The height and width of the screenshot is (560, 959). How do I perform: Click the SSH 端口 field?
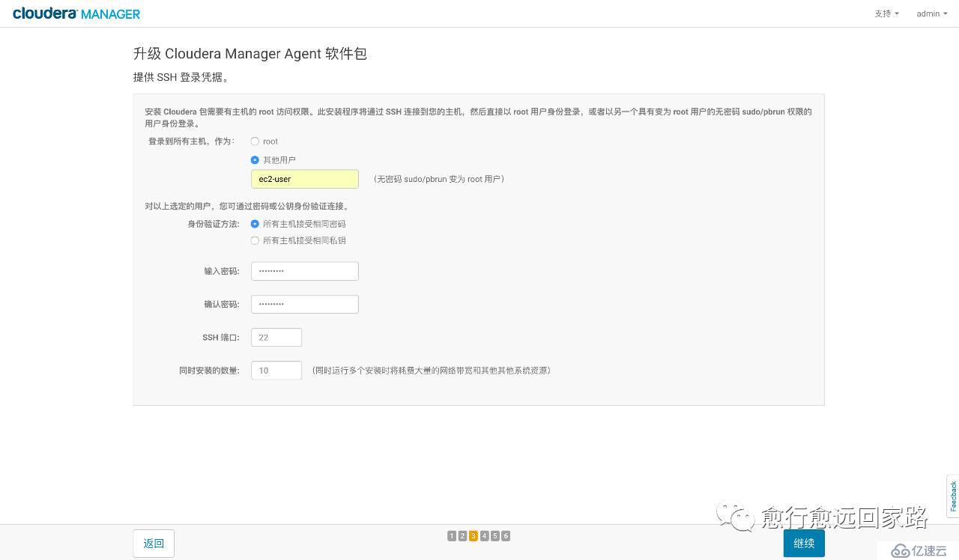pyautogui.click(x=276, y=337)
